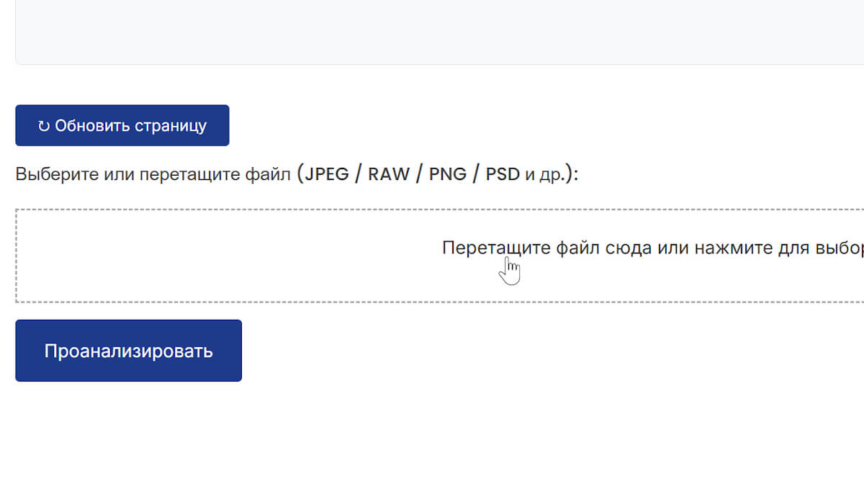Start analysis with the "Проанализировать" button
Viewport: 864px width, 504px height.
click(128, 351)
